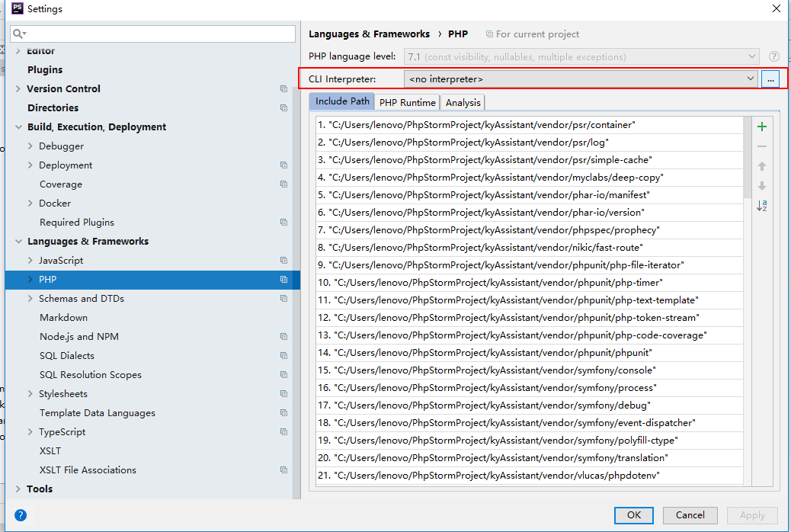Click the include path list scrollbar
The height and width of the screenshot is (532, 791).
(747, 157)
